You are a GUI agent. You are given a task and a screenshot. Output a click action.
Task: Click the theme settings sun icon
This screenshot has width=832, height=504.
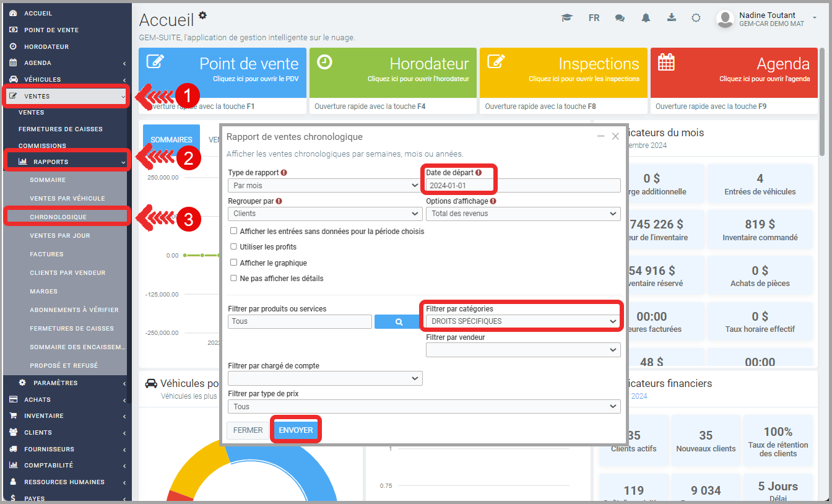(696, 18)
